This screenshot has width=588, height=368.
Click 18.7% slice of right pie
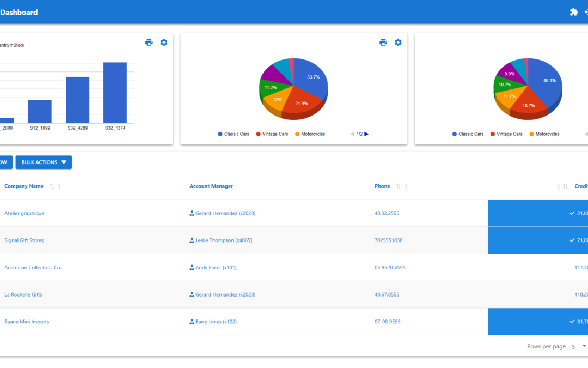tap(528, 104)
